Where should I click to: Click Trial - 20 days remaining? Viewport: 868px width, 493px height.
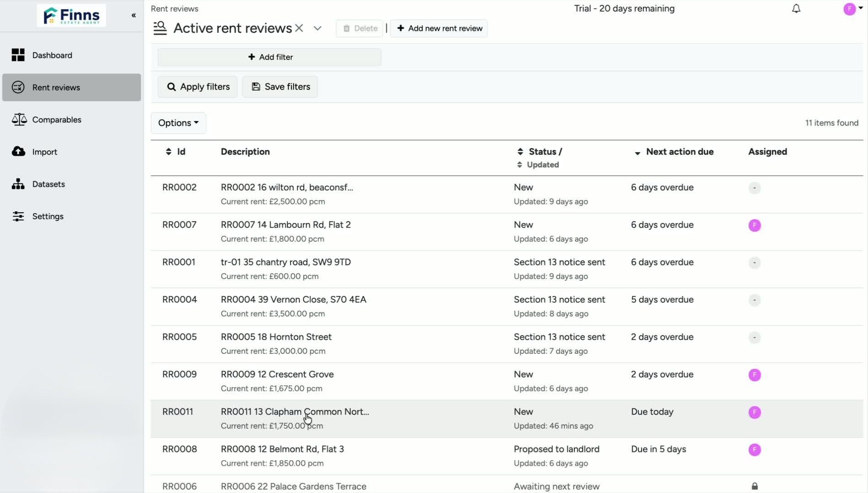click(x=624, y=9)
